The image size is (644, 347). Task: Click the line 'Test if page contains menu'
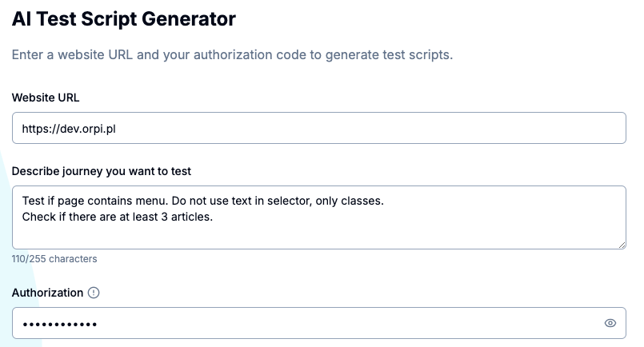[95, 201]
